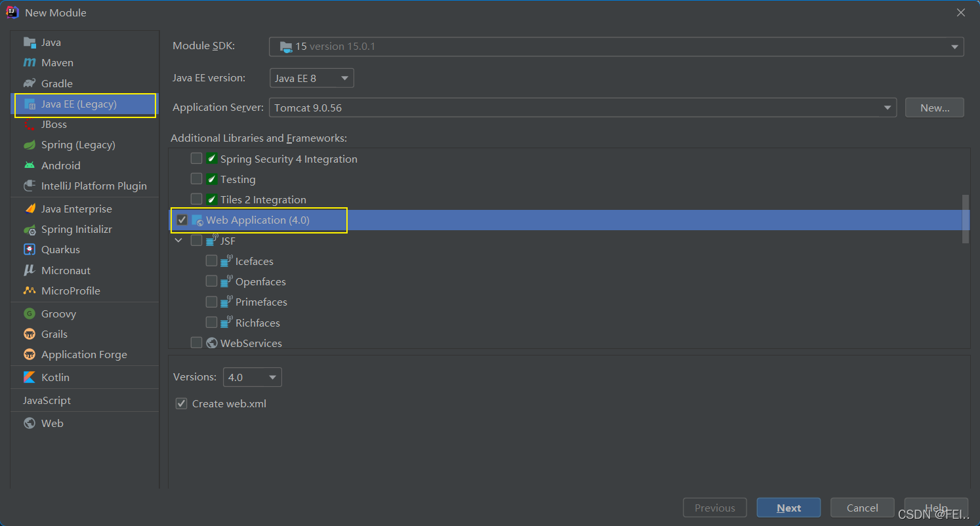980x526 pixels.
Task: Click the Primefaces library icon
Action: (x=226, y=302)
